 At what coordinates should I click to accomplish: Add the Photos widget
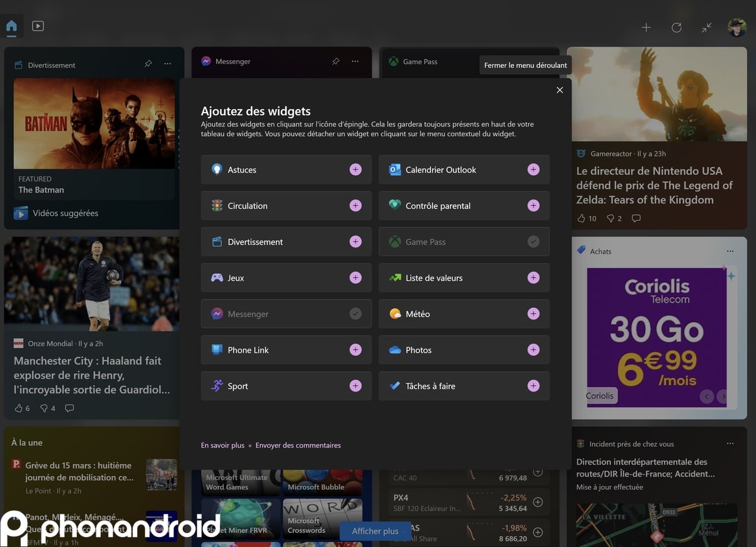pos(534,350)
